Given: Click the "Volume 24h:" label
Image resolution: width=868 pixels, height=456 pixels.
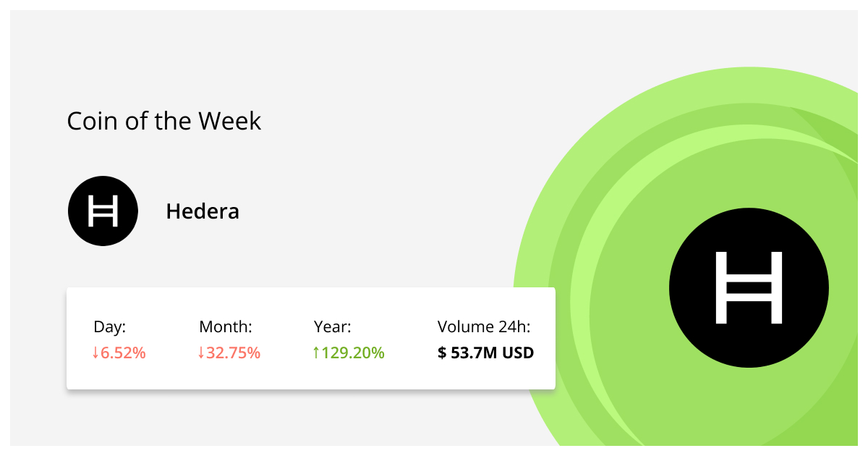Looking at the screenshot, I should coord(484,327).
